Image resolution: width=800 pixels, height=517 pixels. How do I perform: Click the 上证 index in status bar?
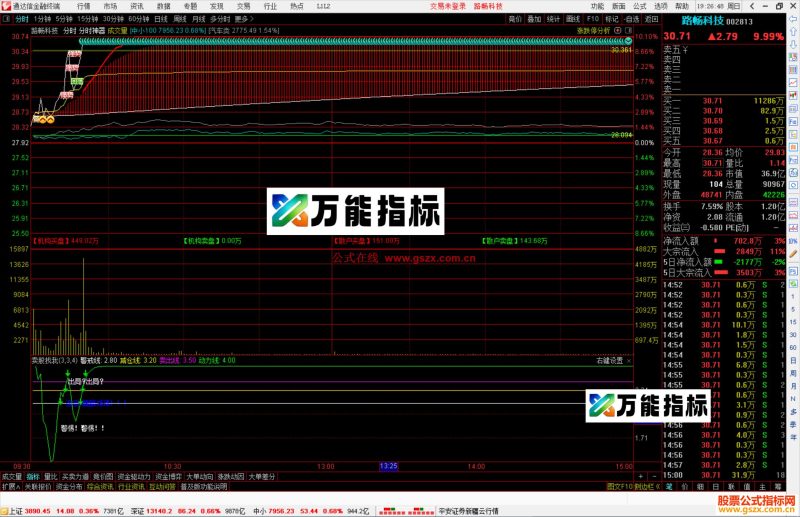pyautogui.click(x=15, y=511)
